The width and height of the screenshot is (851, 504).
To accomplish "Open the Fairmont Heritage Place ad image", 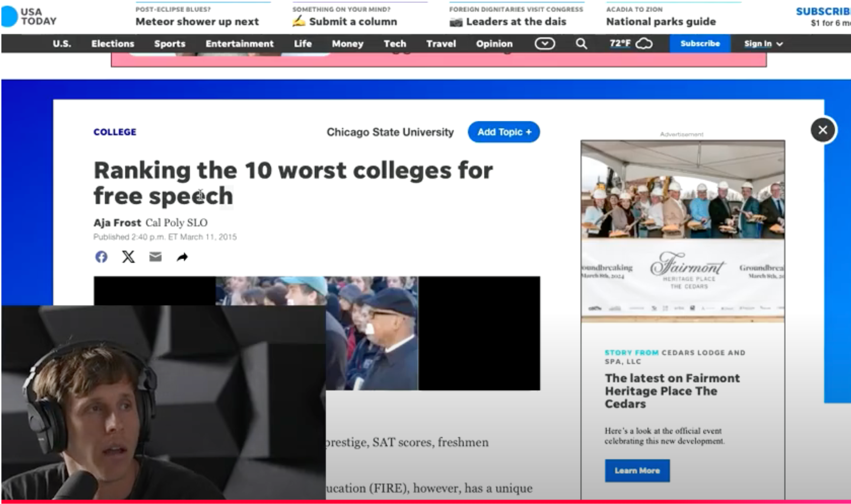I will [x=683, y=231].
